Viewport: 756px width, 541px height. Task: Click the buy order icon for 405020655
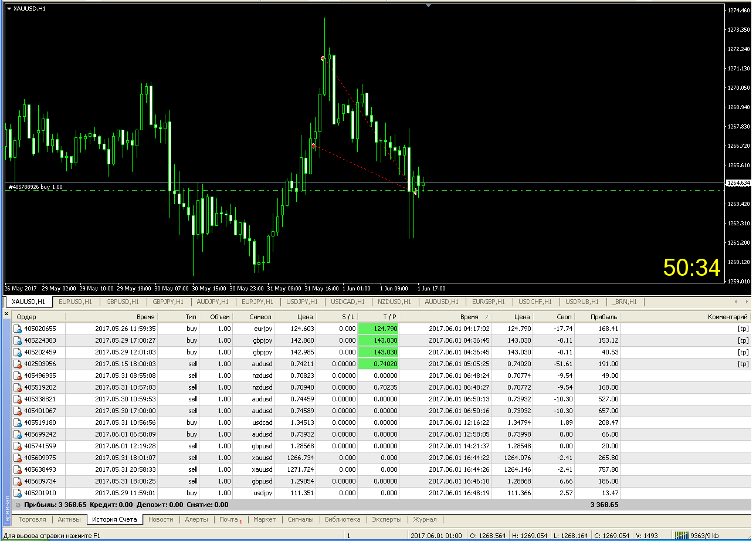[18, 329]
